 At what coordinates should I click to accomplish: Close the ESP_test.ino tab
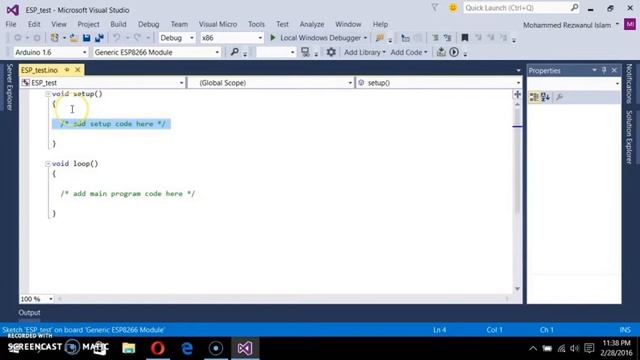[x=78, y=70]
